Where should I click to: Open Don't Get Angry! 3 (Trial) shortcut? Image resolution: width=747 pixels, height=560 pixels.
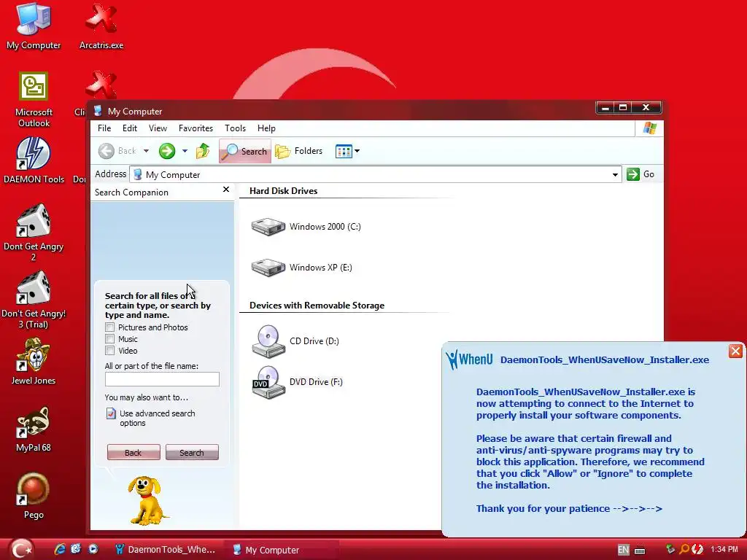(x=34, y=300)
